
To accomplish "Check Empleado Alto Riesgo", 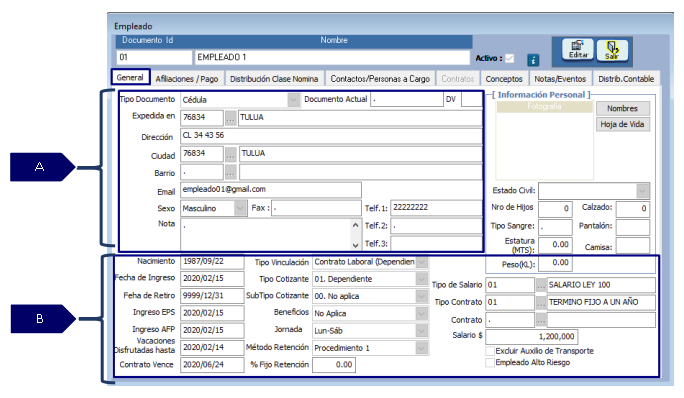I will pos(490,362).
